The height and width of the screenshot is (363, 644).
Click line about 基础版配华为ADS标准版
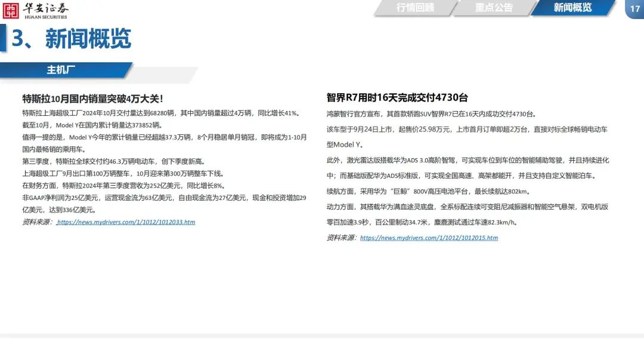461,176
